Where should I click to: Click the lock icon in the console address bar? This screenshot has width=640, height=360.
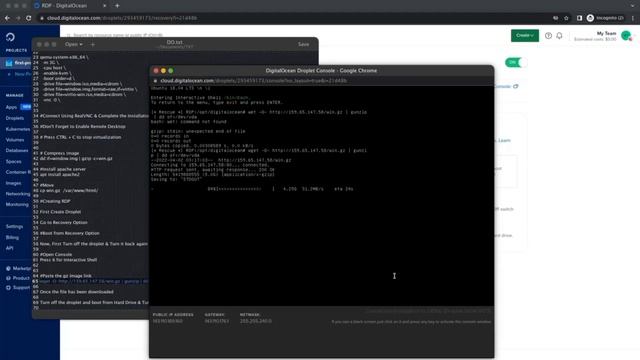coord(156,81)
